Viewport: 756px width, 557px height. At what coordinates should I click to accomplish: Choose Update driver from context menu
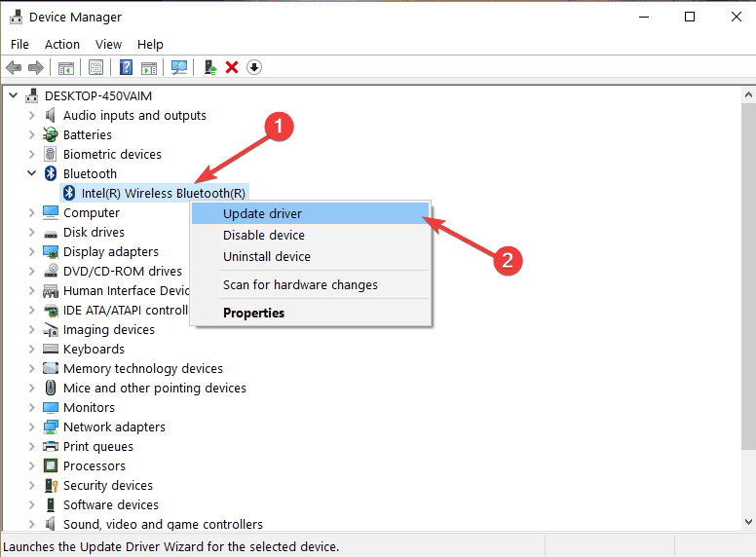pos(310,213)
